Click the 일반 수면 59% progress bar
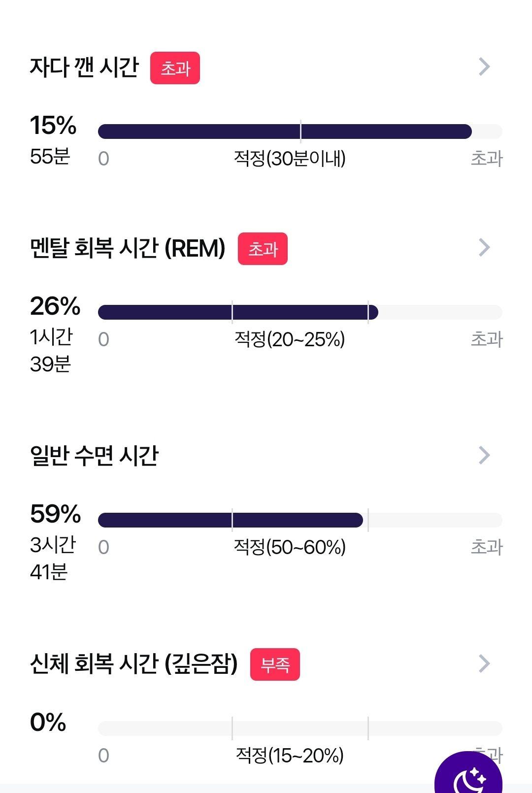Image resolution: width=532 pixels, height=793 pixels. [300, 520]
